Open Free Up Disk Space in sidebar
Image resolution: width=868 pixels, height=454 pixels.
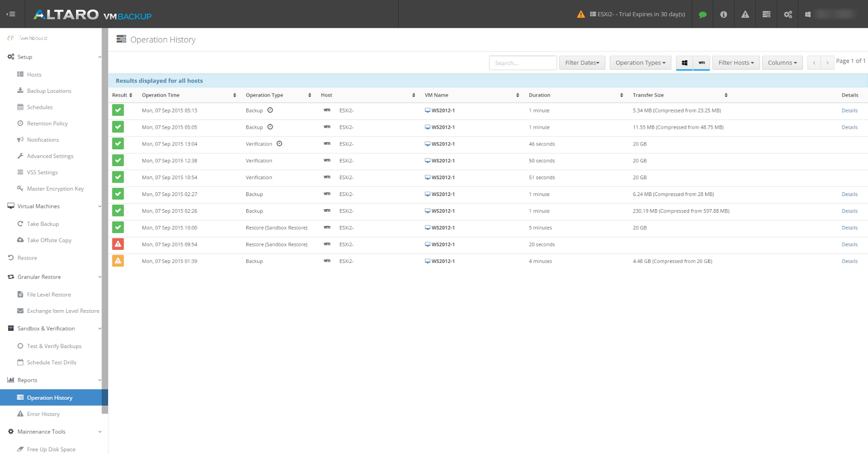pos(51,450)
